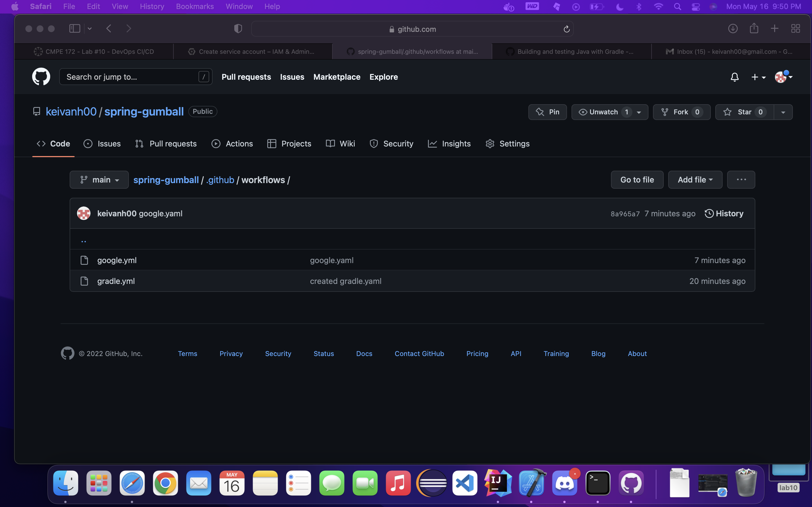Switch to the Actions repository tab

[x=232, y=144]
